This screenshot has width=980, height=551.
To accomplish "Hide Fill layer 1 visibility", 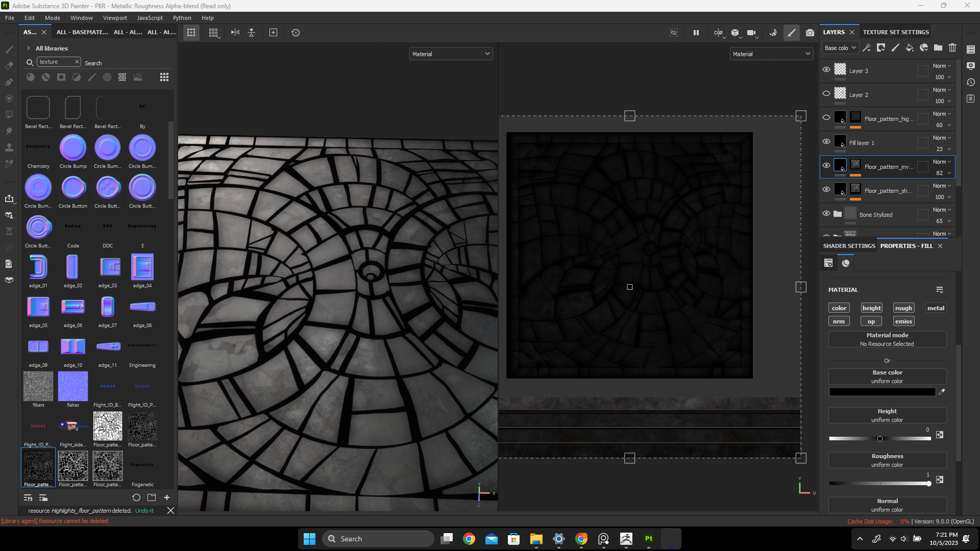I will [x=826, y=142].
